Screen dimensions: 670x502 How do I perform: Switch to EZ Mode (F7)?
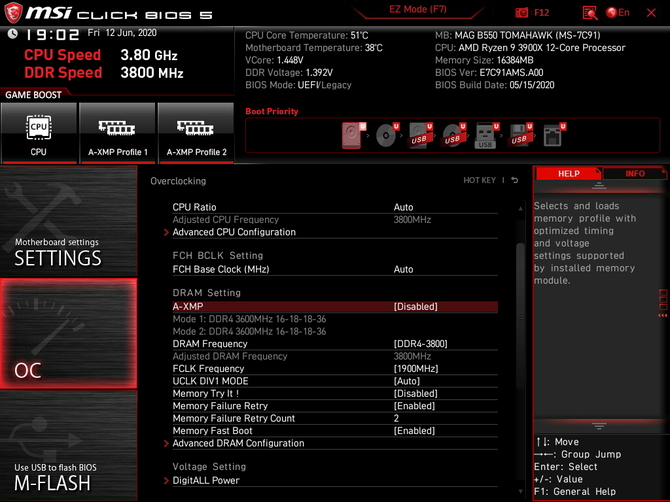point(417,9)
